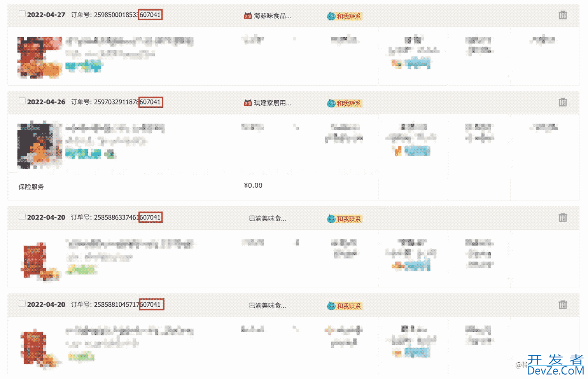This screenshot has height=379, width=588.
Task: Click 和我联系 for order 2585886337461607041
Action: [x=345, y=219]
